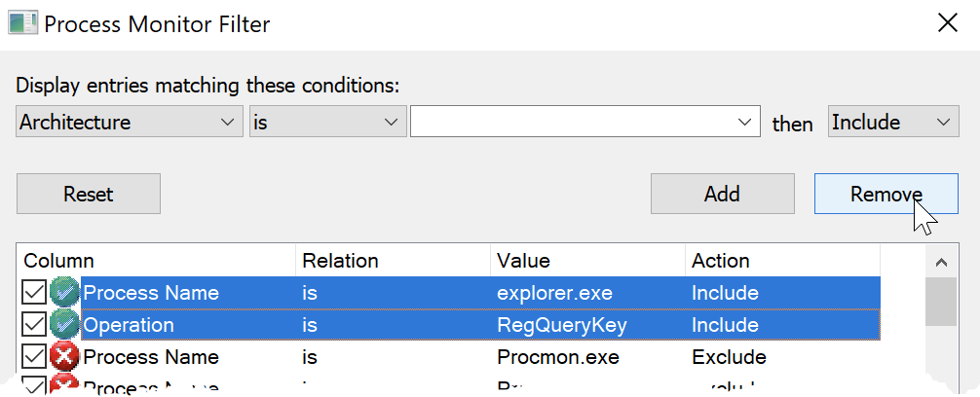The height and width of the screenshot is (397, 980).
Task: Expand the Include action dropdown
Action: coord(893,122)
